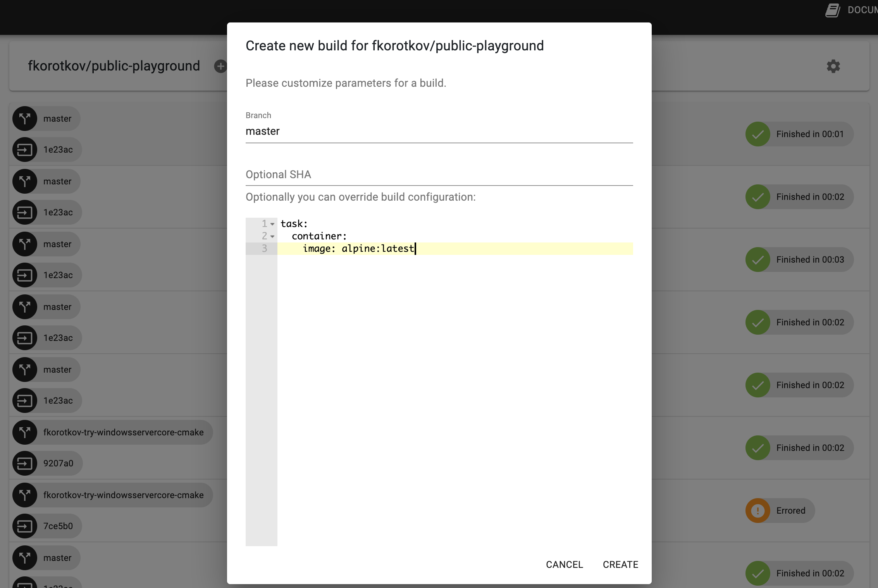878x588 pixels.
Task: Click the commit icon next to 9207a0
Action: click(25, 463)
